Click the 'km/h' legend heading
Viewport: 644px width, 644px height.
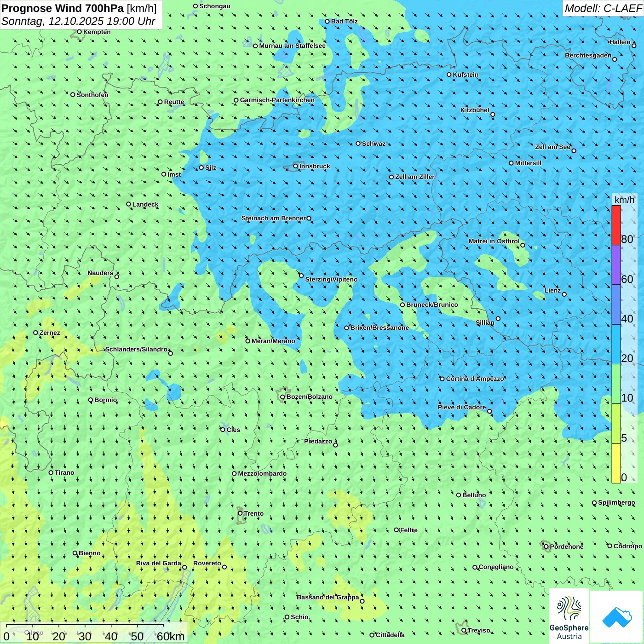[x=624, y=200]
